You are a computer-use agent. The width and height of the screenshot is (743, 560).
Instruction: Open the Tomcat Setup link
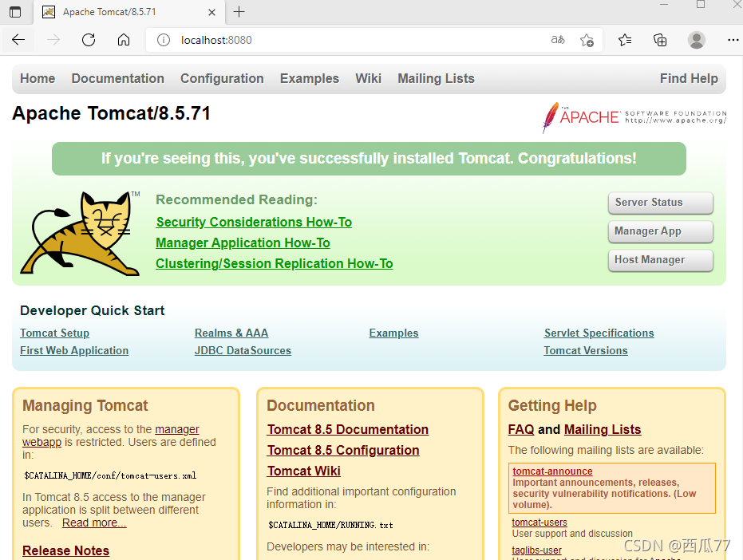[x=54, y=333]
